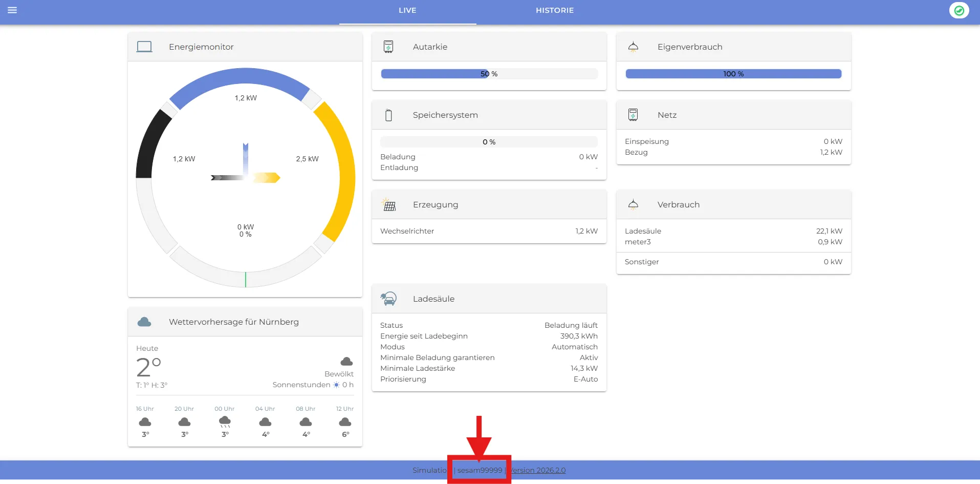This screenshot has height=484, width=980.
Task: Click the Ladesäule electric car icon
Action: pyautogui.click(x=388, y=299)
